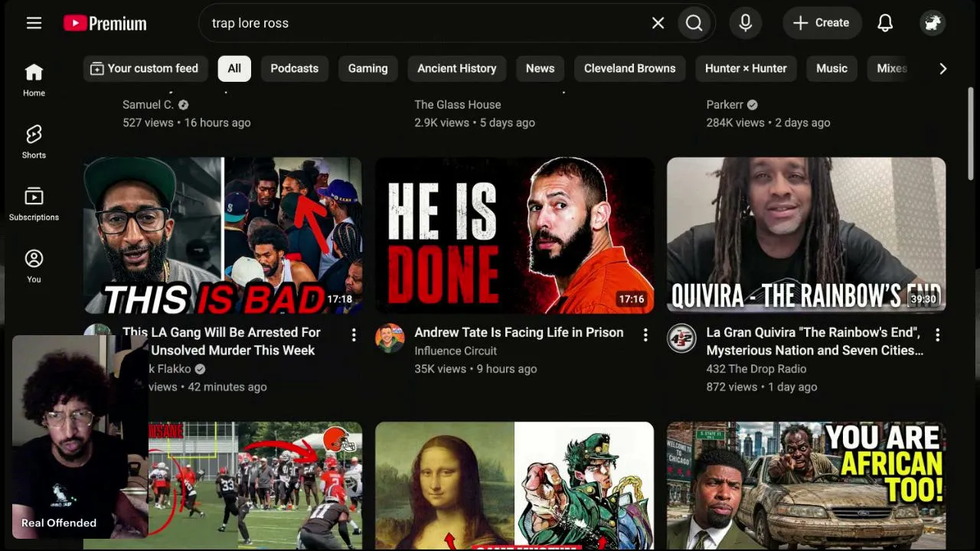
Task: Filter feed by Podcasts
Action: tap(294, 68)
